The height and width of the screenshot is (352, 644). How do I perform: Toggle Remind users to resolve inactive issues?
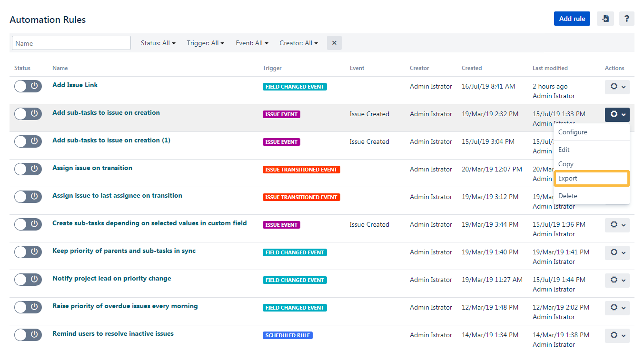coord(28,335)
